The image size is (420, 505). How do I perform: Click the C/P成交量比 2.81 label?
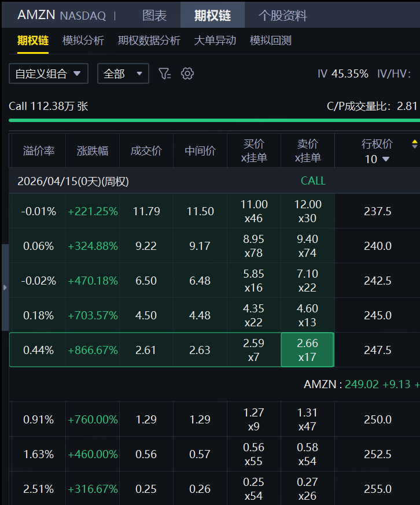click(x=372, y=106)
